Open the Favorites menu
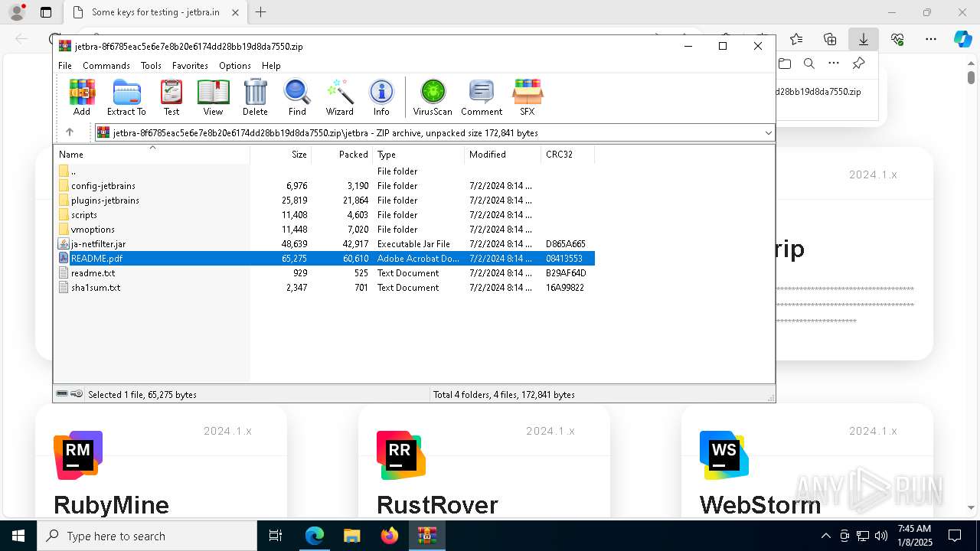Screen dimensions: 980x551 [x=190, y=66]
